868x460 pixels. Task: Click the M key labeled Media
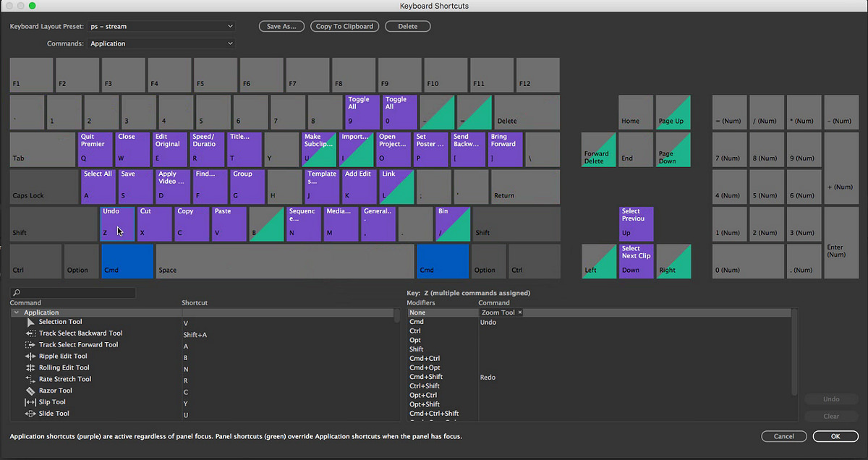[x=341, y=223]
